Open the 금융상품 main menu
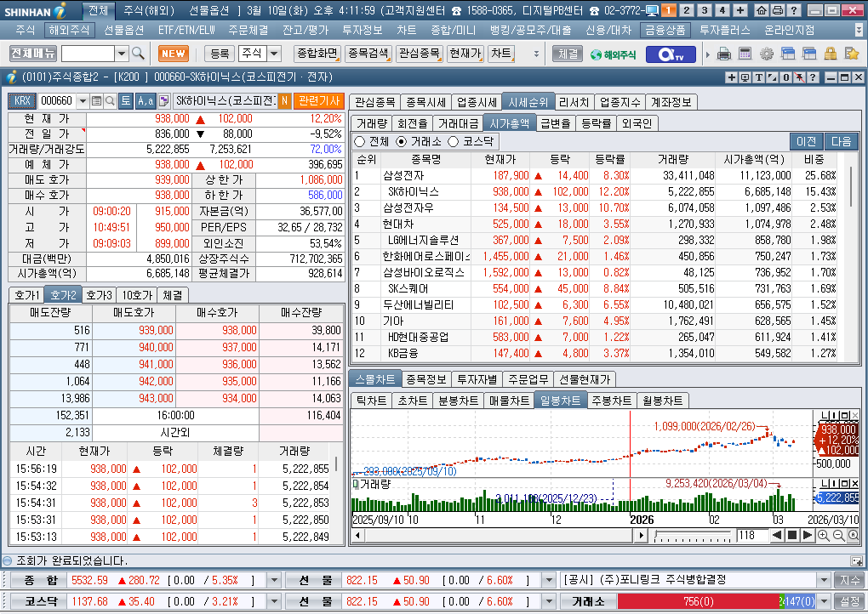This screenshot has height=614, width=868. tap(665, 30)
